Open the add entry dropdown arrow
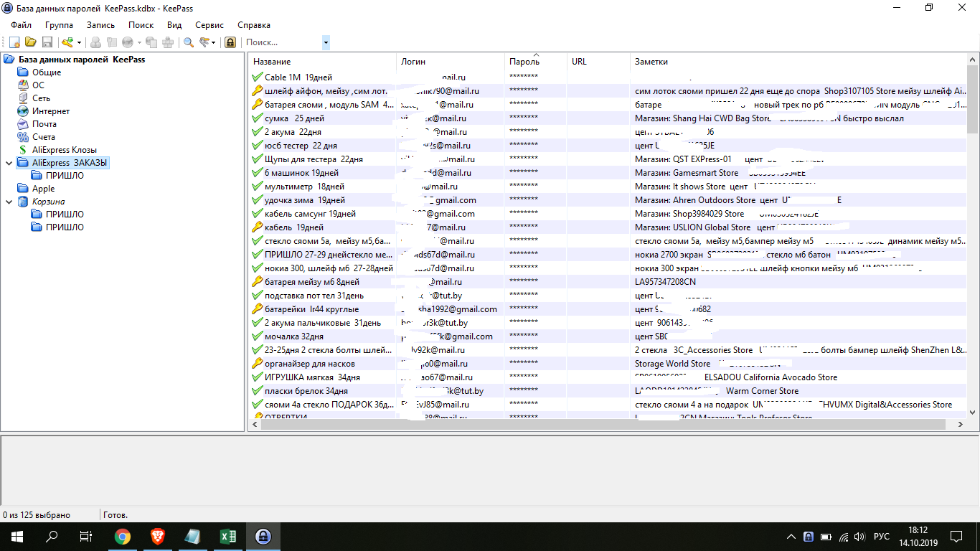Viewport: 980px width, 551px height. coord(79,42)
